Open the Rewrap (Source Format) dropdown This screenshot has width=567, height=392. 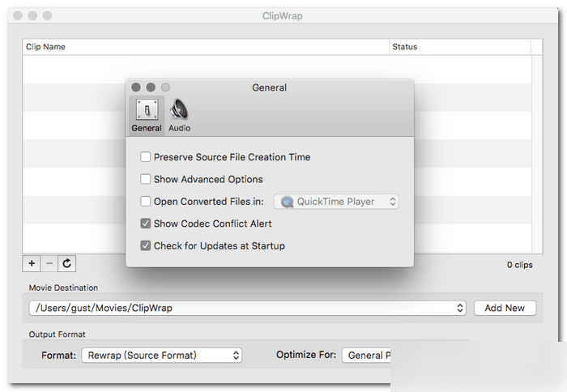tap(162, 355)
